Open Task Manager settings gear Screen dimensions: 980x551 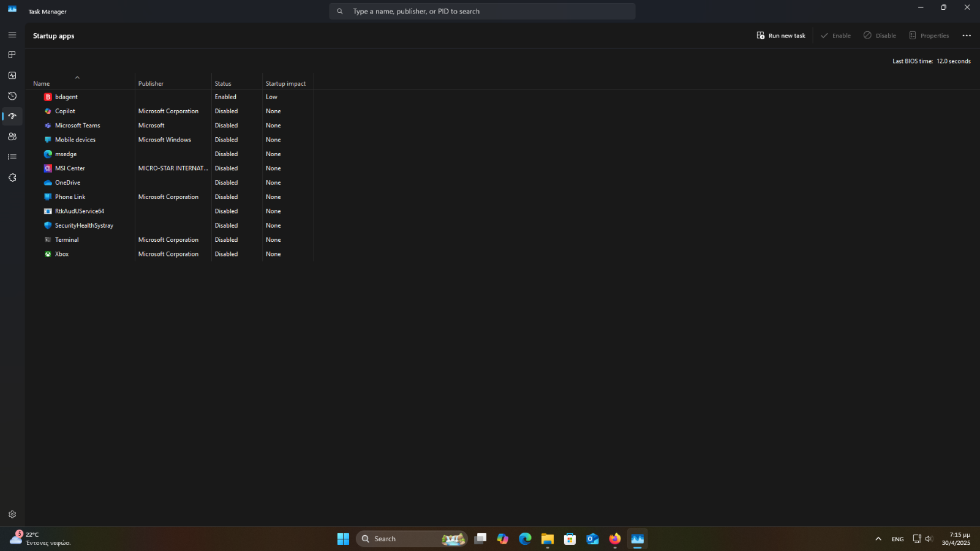(12, 514)
